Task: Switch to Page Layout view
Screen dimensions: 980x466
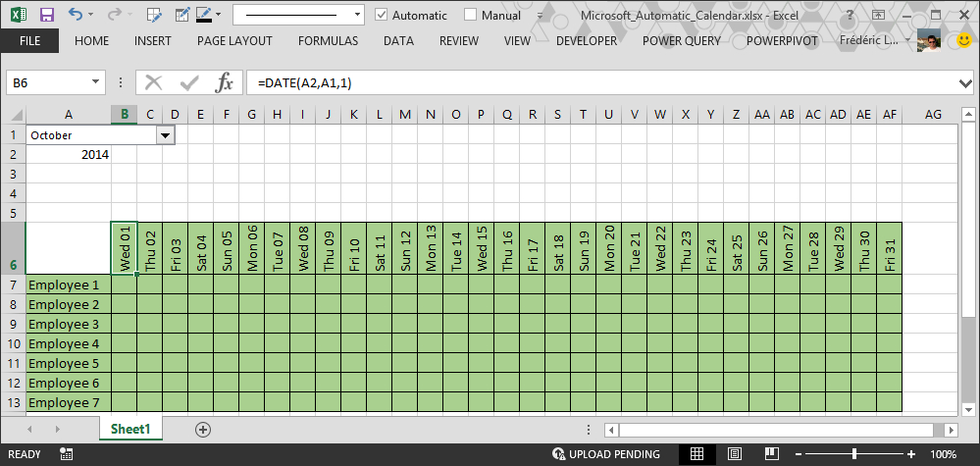Action: (x=735, y=454)
